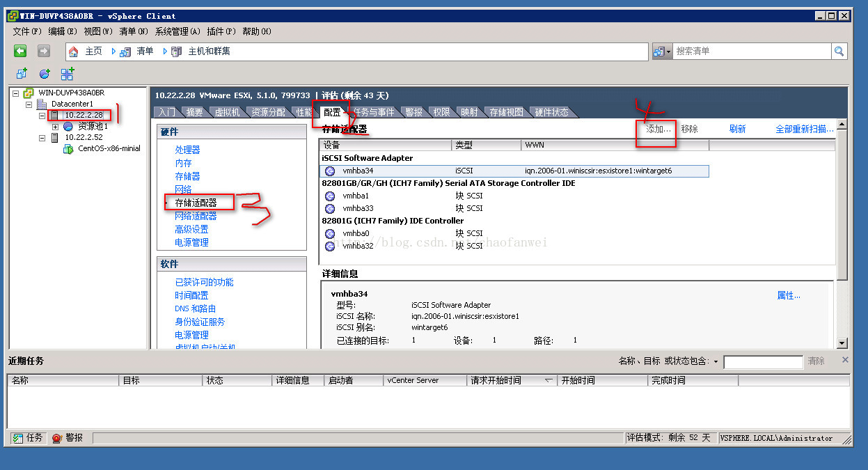Click the second toolbar icon with green arrow
The height and width of the screenshot is (470, 868).
click(x=45, y=74)
